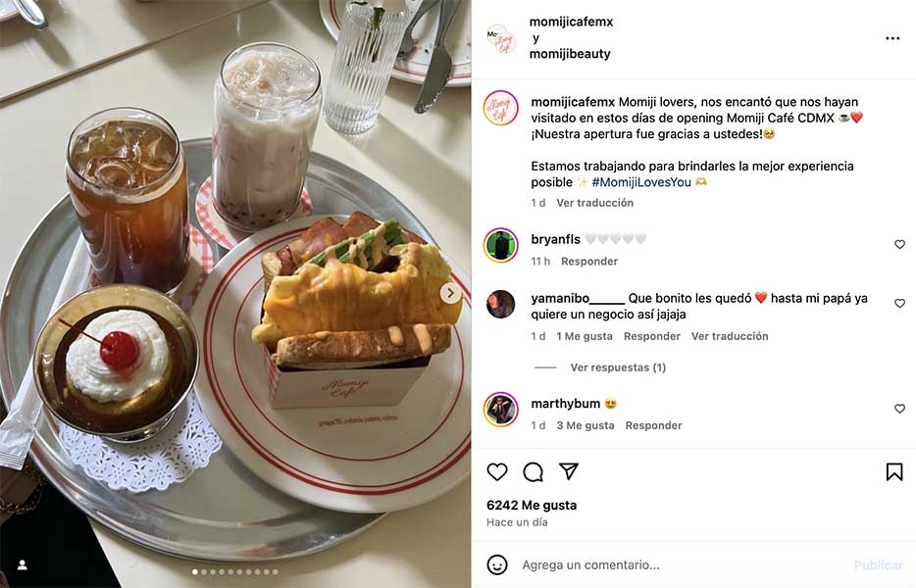
Task: Open emoji picker in comment box
Action: (497, 564)
